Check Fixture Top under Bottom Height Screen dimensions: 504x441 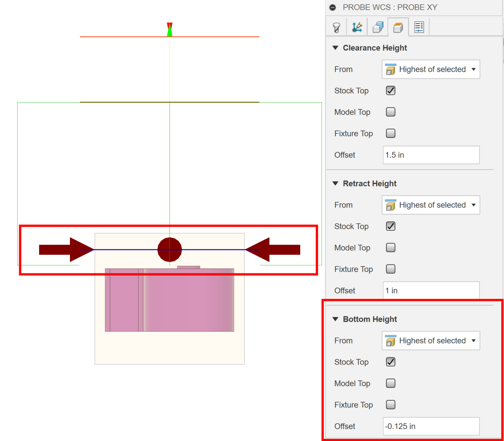[390, 405]
